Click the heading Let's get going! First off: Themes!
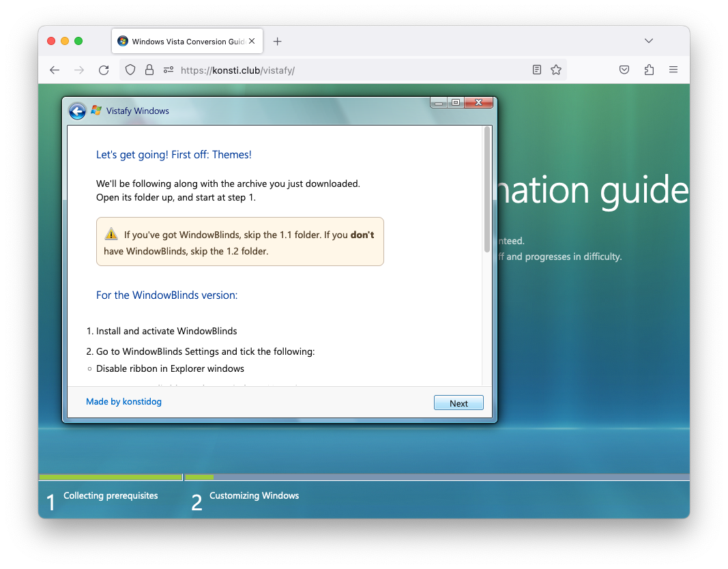This screenshot has width=728, height=569. point(174,155)
